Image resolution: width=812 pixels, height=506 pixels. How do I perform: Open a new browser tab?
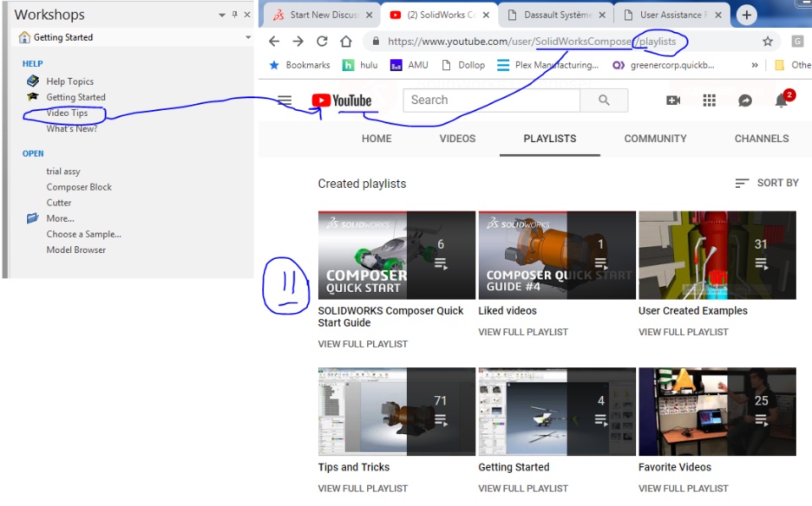(x=746, y=15)
